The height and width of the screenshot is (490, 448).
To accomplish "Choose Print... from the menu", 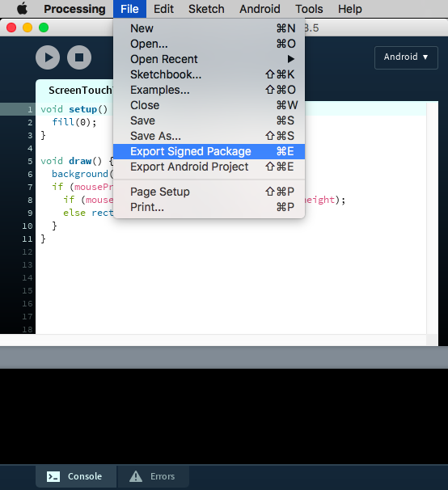I will [x=209, y=207].
